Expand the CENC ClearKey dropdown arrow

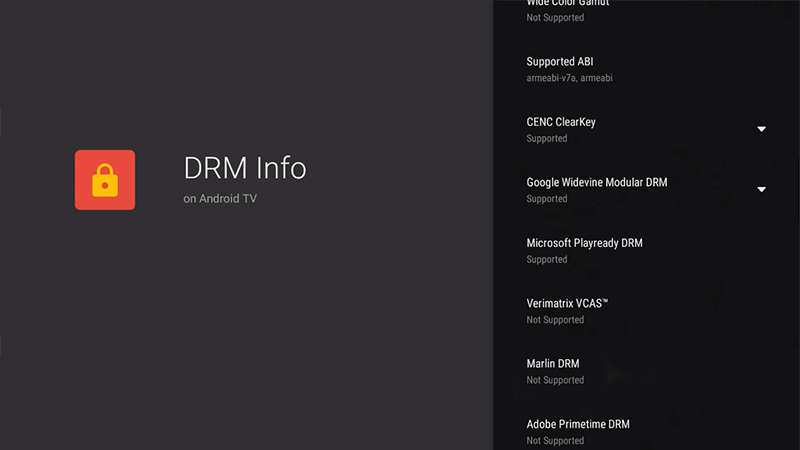pyautogui.click(x=761, y=129)
